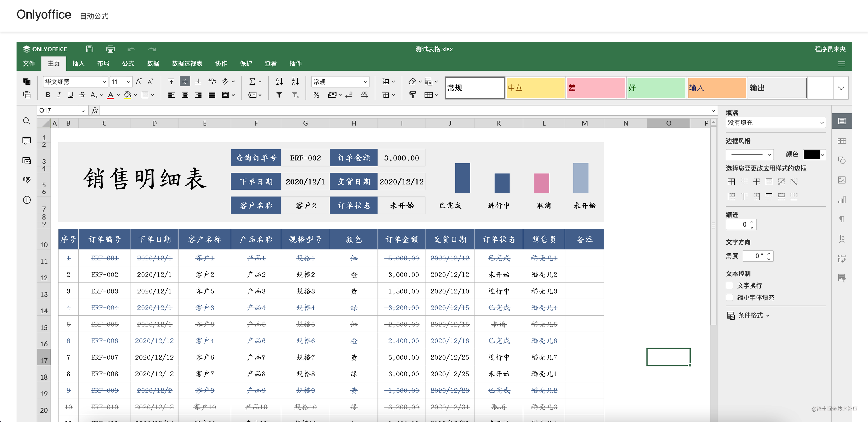
Task: Toggle bold formatting
Action: coord(48,95)
